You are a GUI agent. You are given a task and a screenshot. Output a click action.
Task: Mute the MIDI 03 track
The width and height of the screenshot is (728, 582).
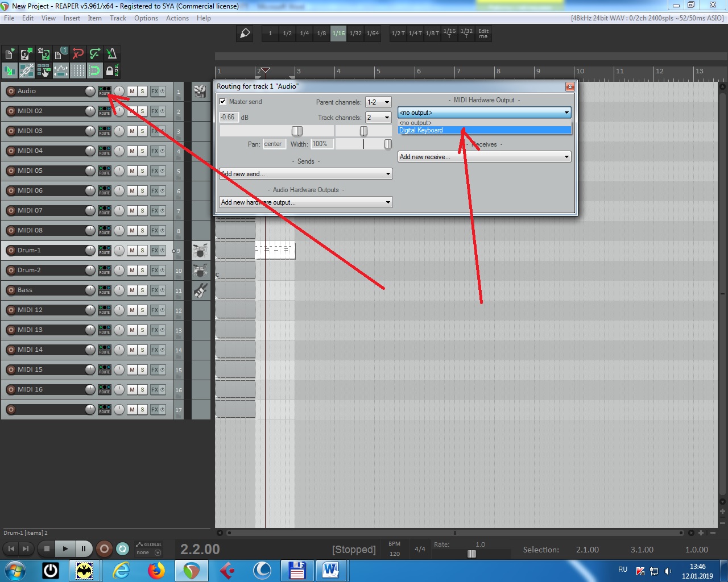(132, 131)
